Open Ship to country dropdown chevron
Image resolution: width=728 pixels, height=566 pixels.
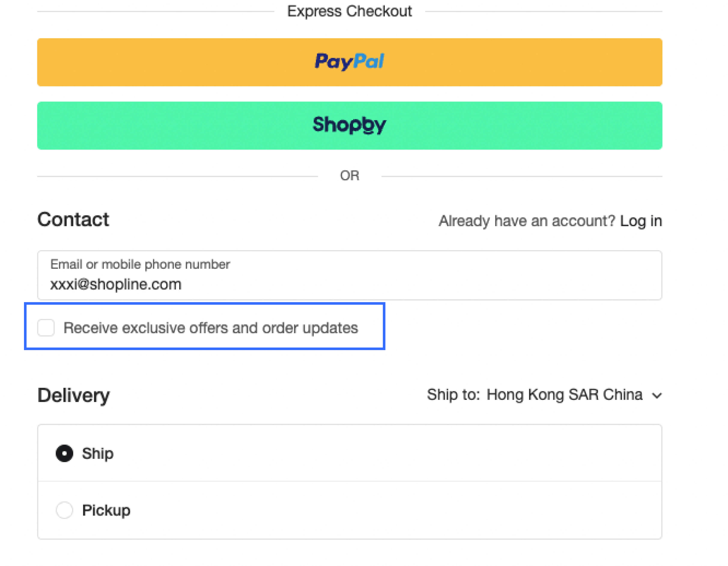click(657, 395)
